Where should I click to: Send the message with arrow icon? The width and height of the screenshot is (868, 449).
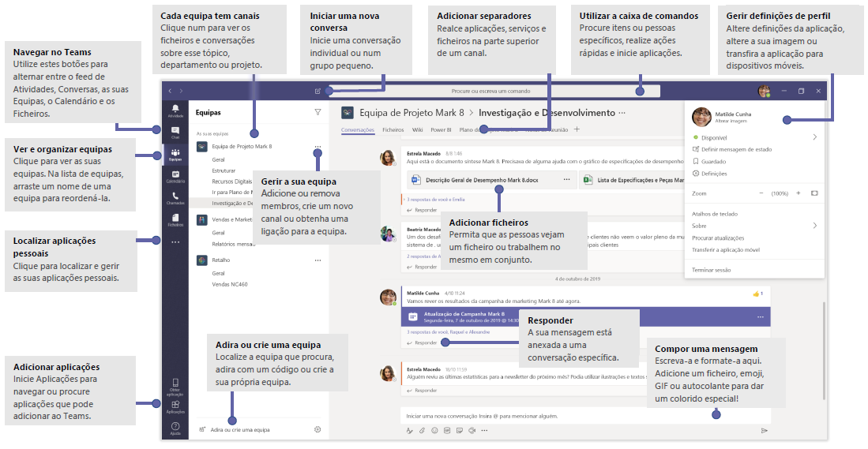click(765, 430)
